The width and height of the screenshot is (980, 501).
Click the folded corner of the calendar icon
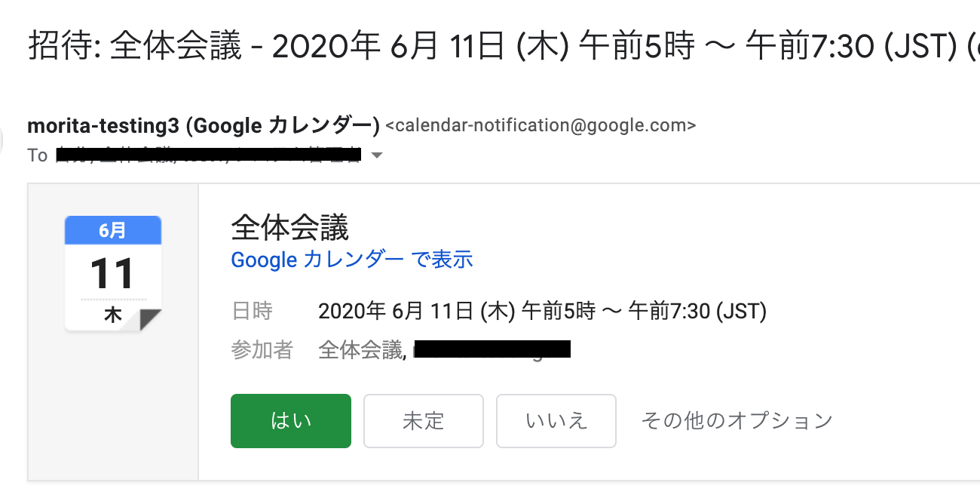[x=151, y=319]
